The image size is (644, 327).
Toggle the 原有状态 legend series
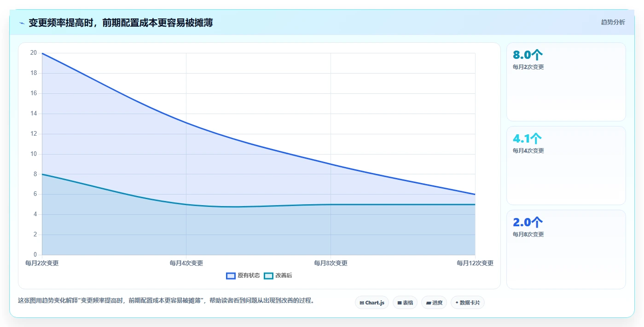pos(243,275)
